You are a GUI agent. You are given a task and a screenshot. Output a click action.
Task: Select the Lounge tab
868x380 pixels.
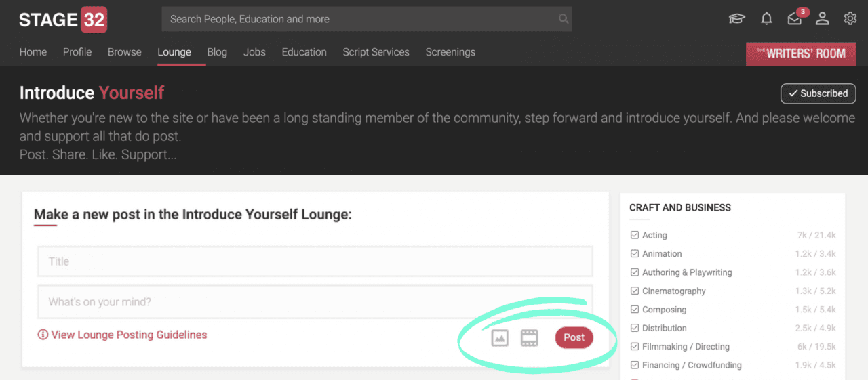[174, 52]
